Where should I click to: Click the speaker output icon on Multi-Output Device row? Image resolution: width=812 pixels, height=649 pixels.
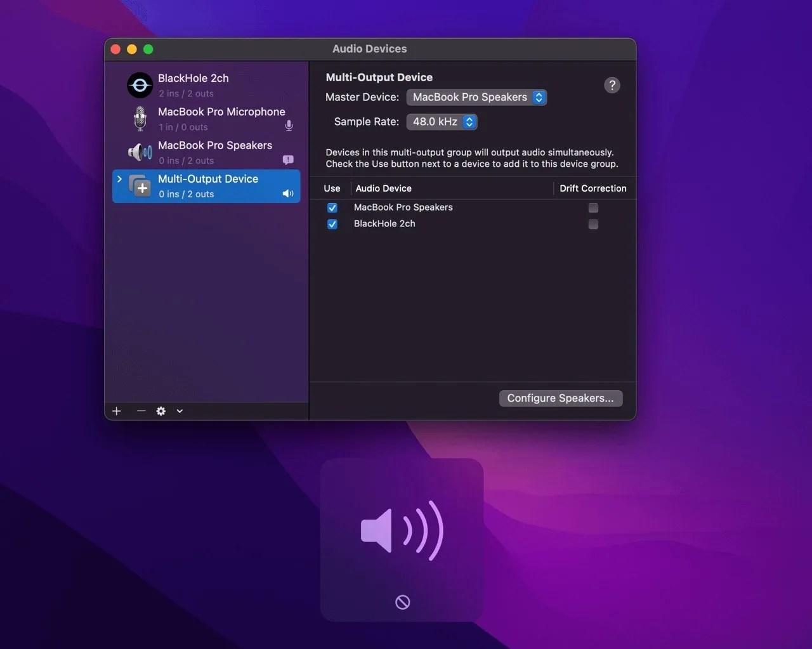click(x=288, y=193)
